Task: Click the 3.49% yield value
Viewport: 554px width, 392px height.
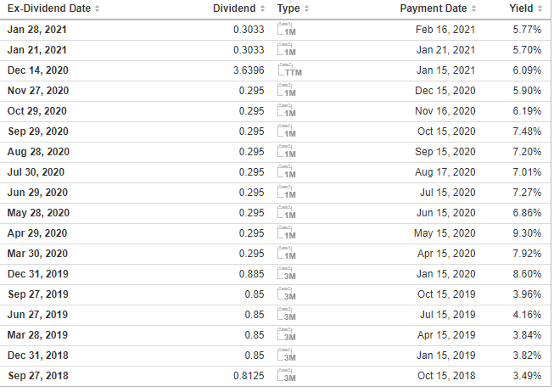Action: (x=527, y=376)
